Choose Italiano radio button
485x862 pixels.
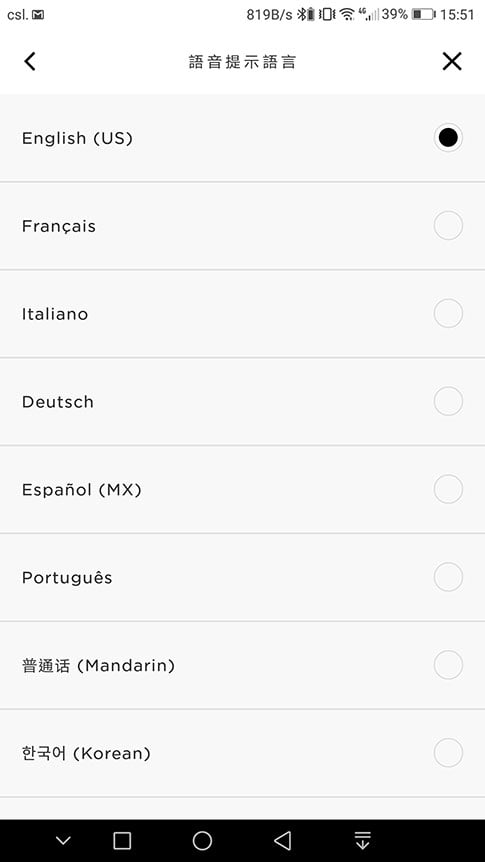point(448,313)
